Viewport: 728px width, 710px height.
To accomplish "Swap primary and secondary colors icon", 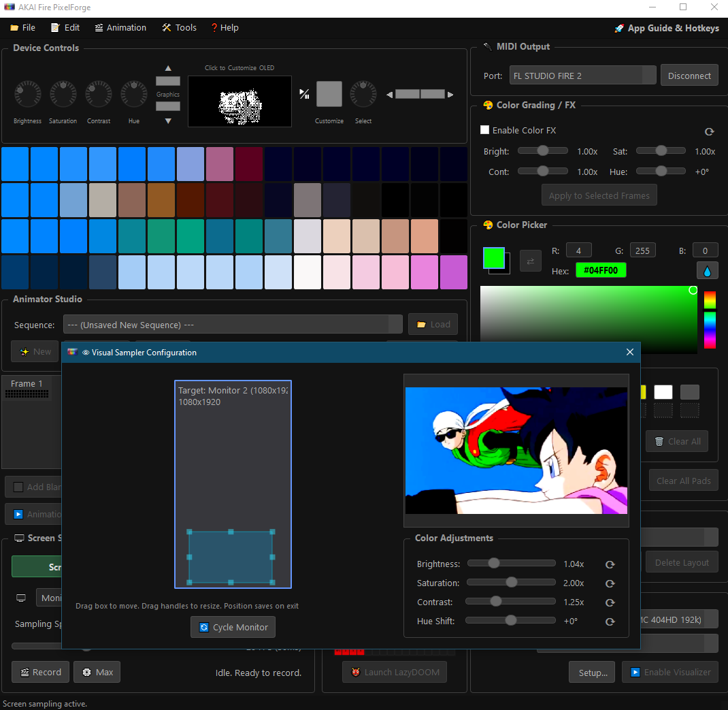I will click(530, 261).
